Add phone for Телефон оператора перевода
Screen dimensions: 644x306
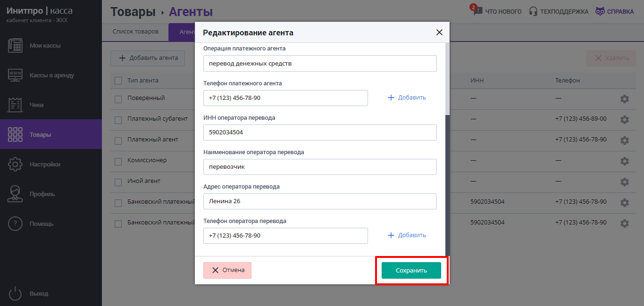click(x=407, y=235)
